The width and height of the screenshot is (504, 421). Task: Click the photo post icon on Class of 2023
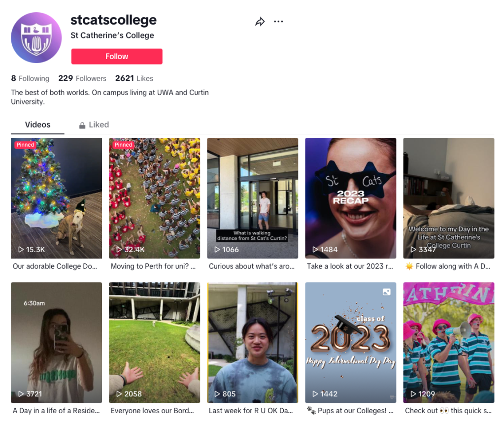(x=387, y=292)
